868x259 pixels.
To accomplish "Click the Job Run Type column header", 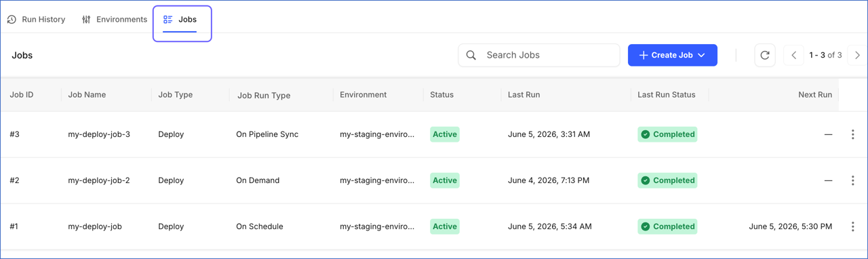I will click(x=264, y=96).
